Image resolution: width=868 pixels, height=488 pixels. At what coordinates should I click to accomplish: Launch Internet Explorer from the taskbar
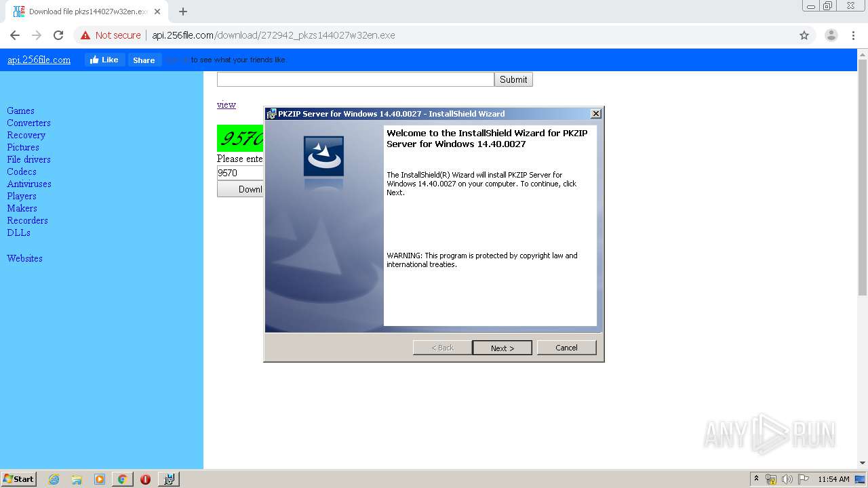pos(54,479)
